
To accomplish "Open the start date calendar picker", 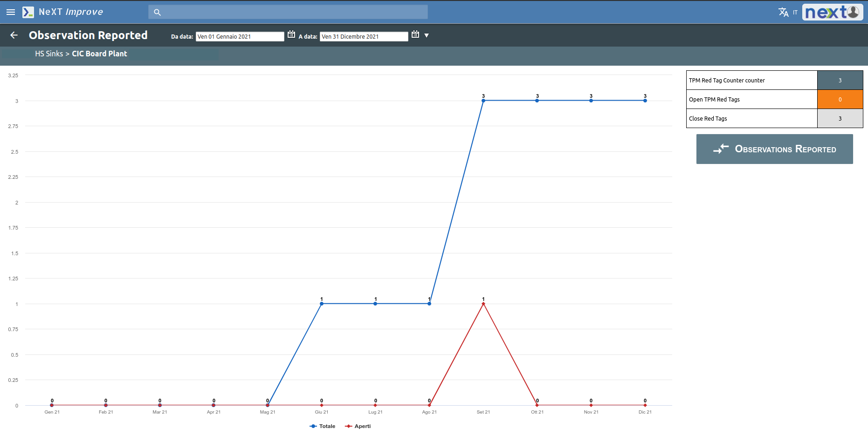I will pyautogui.click(x=291, y=34).
